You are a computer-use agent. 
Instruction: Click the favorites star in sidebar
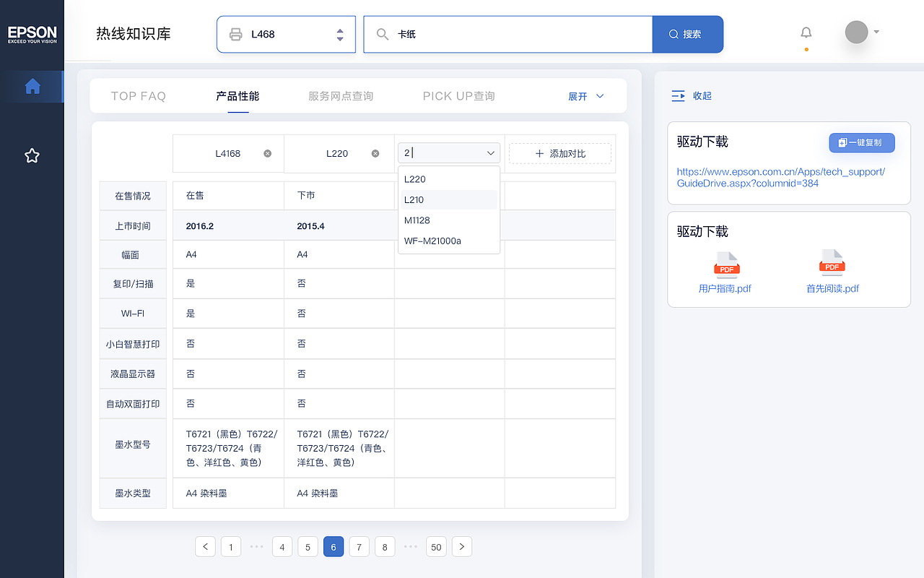(32, 155)
